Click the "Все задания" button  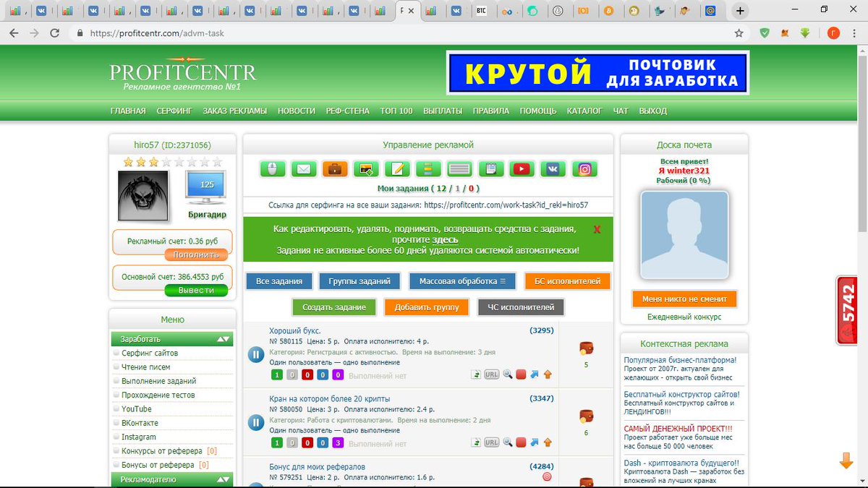279,281
